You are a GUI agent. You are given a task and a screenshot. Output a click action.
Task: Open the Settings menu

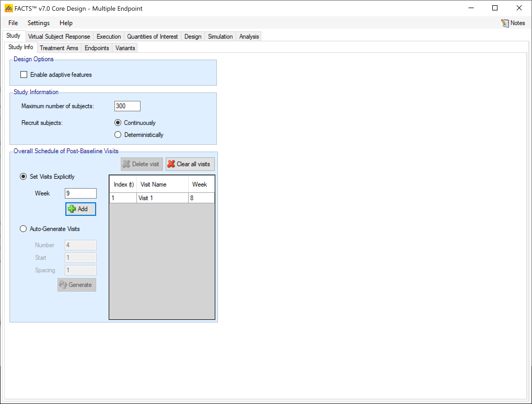(x=38, y=23)
